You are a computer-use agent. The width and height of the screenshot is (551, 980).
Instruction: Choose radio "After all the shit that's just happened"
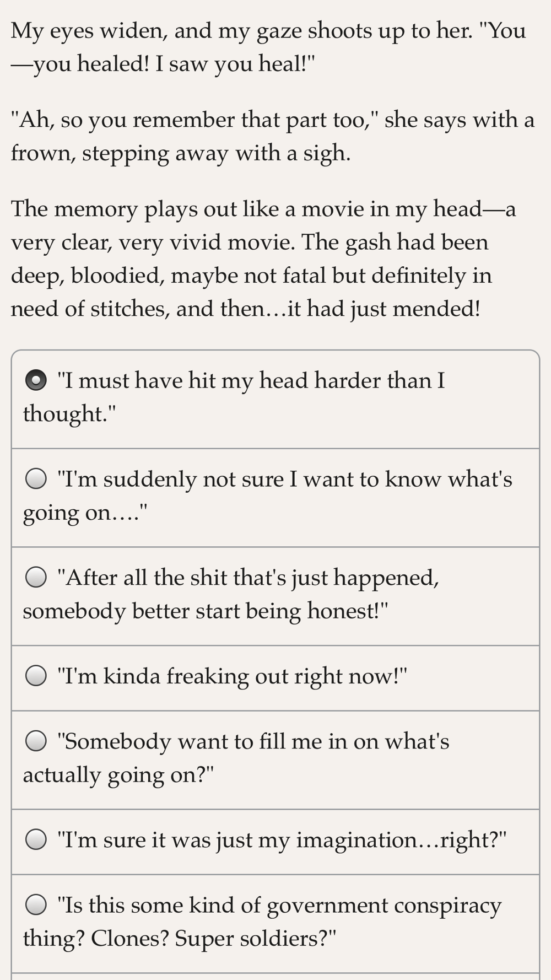(36, 578)
